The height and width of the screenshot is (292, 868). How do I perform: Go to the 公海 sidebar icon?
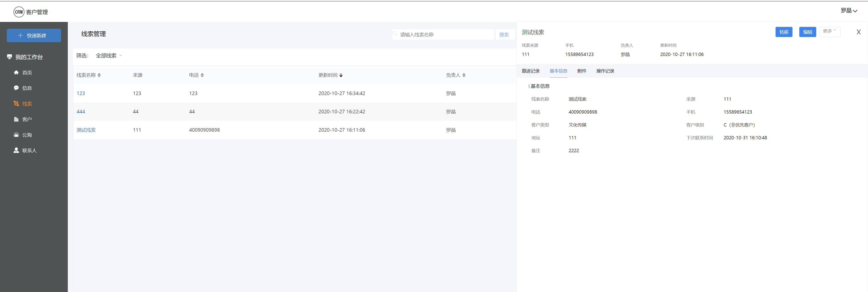[16, 135]
